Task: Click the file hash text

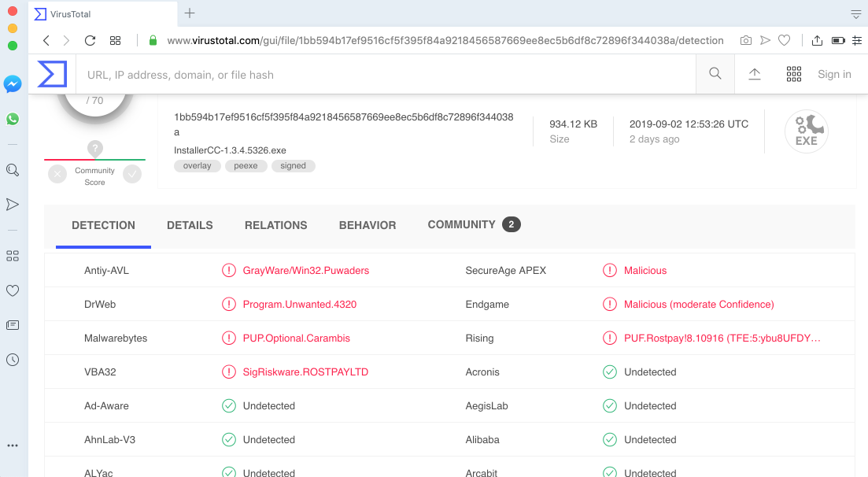Action: (344, 124)
